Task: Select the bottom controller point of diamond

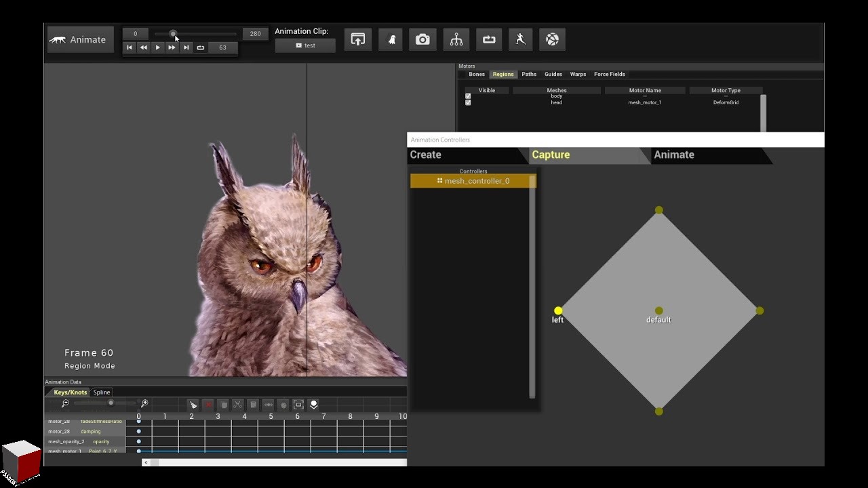Action: pyautogui.click(x=658, y=411)
